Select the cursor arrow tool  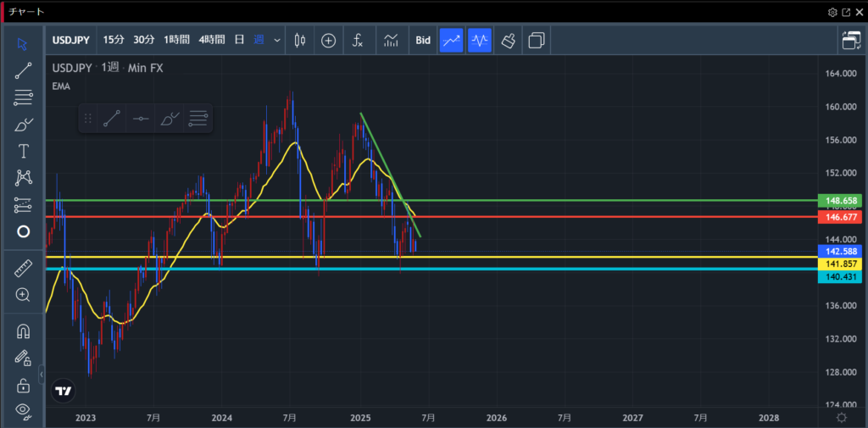pos(23,44)
